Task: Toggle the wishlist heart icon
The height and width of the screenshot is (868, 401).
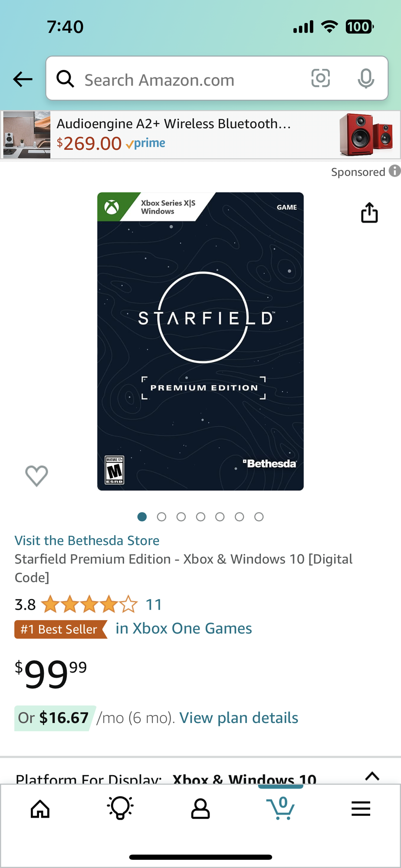Action: coord(36,476)
